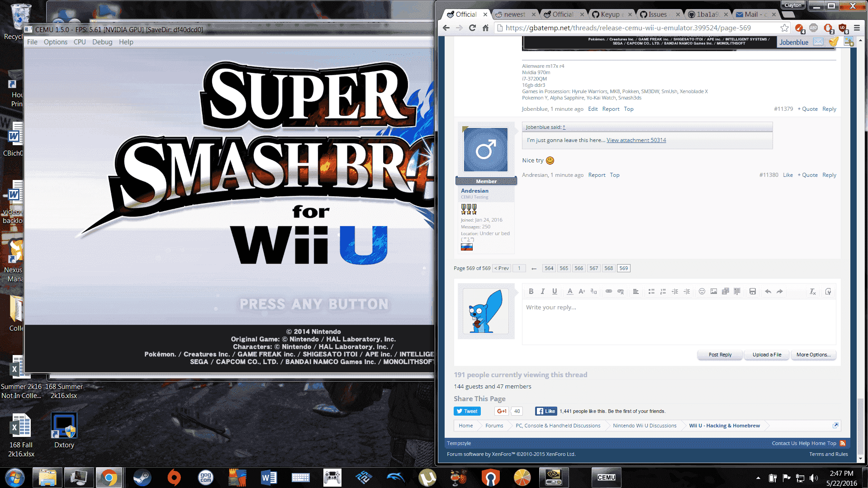Open the Options menu in CEMU
Screen dimensions: 868x488
point(56,42)
